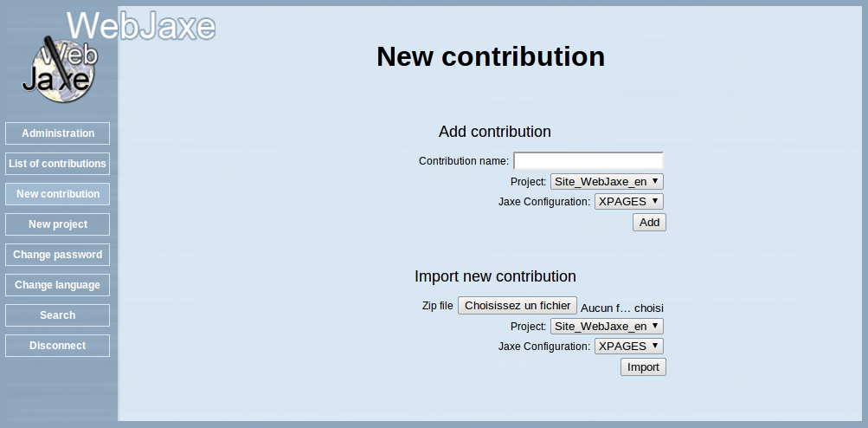
Task: Click the Import button
Action: click(x=643, y=367)
